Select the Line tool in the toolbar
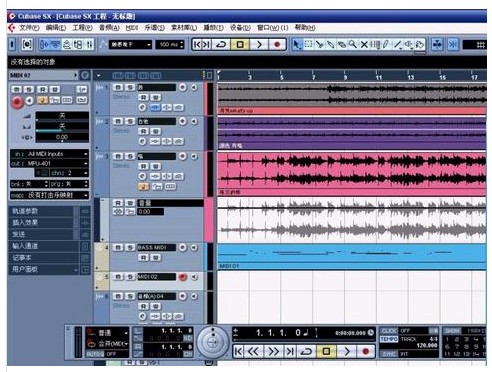492x372 pixels. coord(398,44)
